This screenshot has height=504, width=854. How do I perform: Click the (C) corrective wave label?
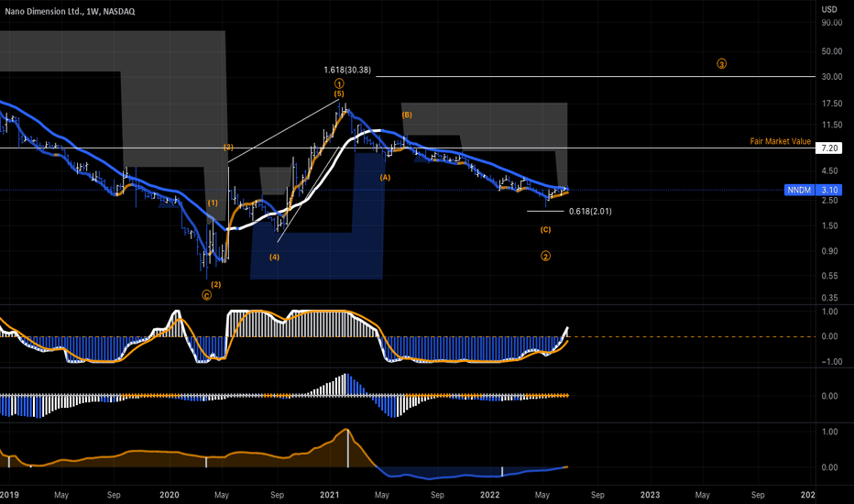[x=545, y=230]
